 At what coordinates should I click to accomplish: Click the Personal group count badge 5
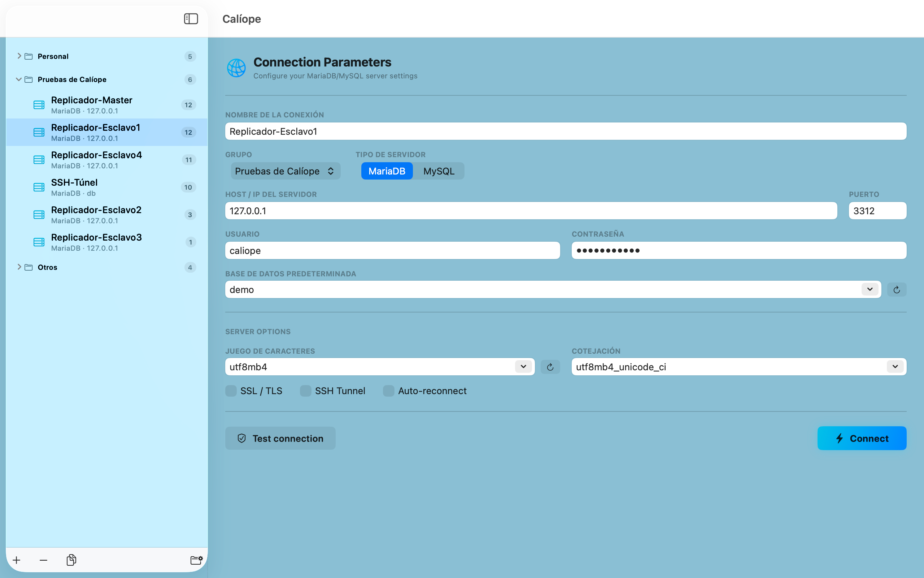click(x=190, y=56)
